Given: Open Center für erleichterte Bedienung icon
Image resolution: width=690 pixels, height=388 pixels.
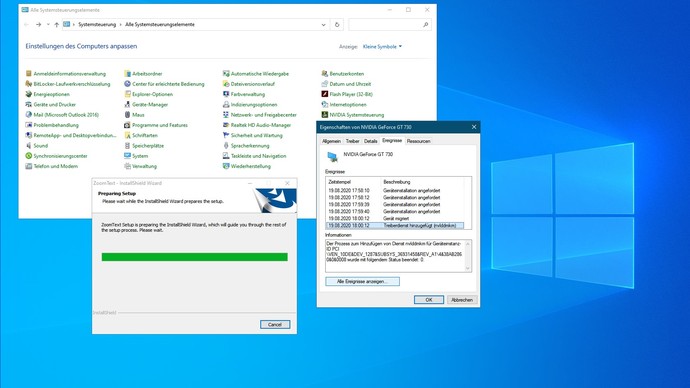Looking at the screenshot, I should [127, 84].
